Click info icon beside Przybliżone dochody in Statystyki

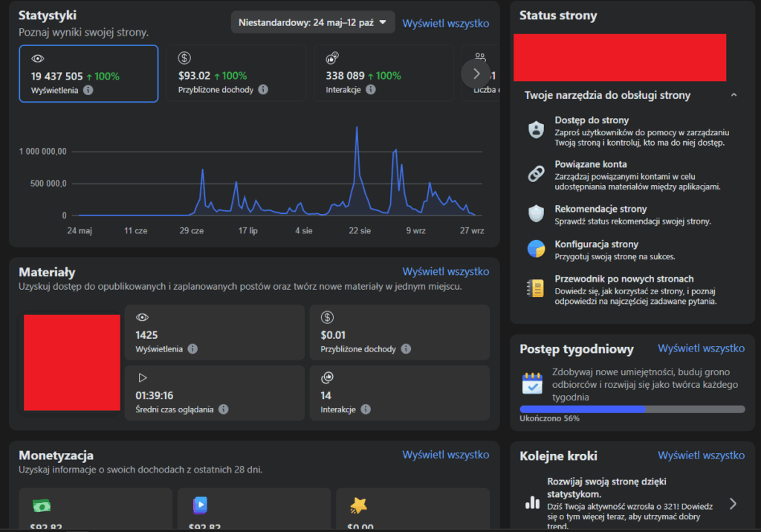tap(262, 90)
